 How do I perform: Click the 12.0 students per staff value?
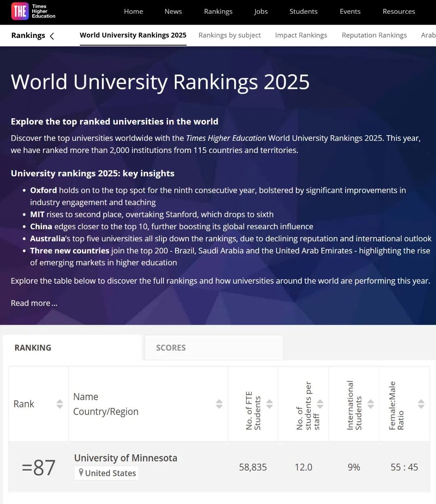[304, 467]
